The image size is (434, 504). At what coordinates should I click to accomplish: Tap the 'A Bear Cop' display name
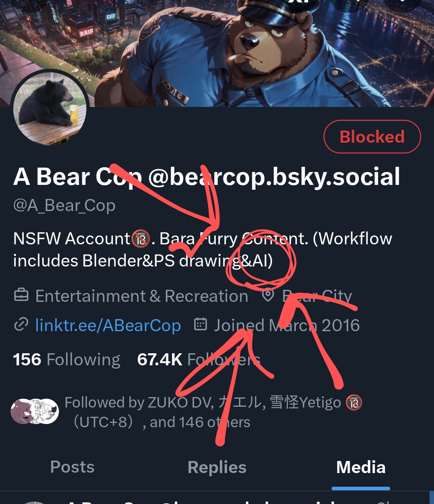point(77,177)
